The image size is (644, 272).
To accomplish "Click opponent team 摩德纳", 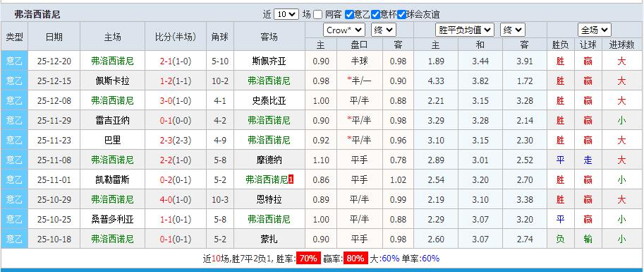I will pos(269,160).
